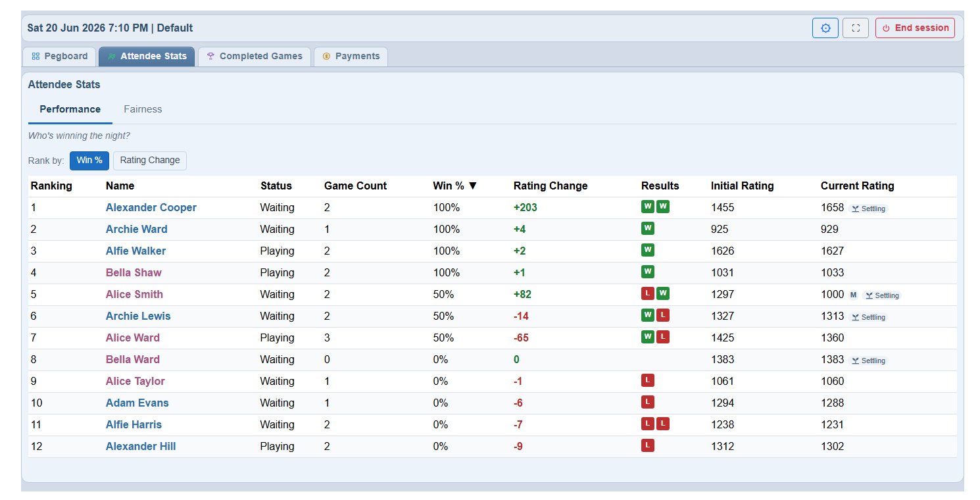Rank attendees by Win %

click(89, 161)
